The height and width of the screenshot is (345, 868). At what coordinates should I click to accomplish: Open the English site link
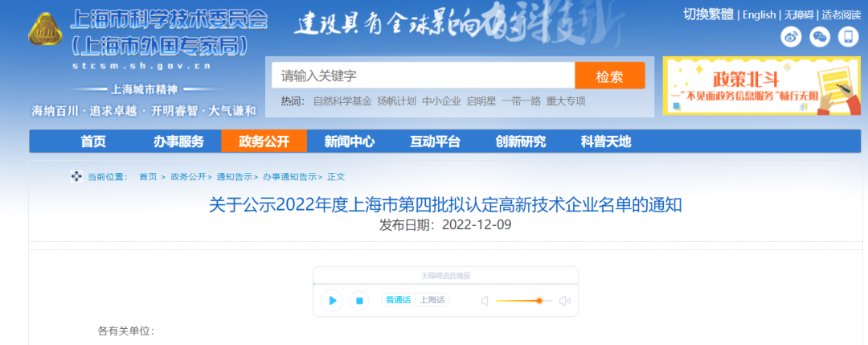pos(759,14)
